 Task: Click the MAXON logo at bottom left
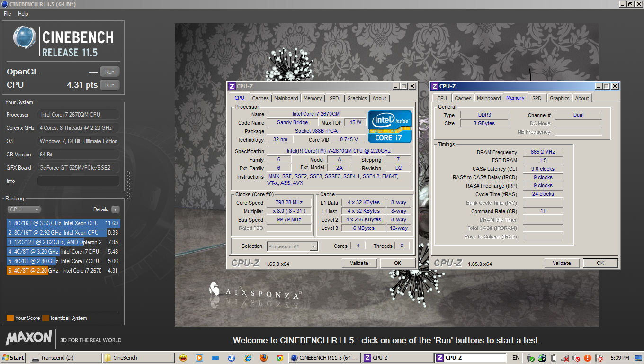(x=29, y=337)
